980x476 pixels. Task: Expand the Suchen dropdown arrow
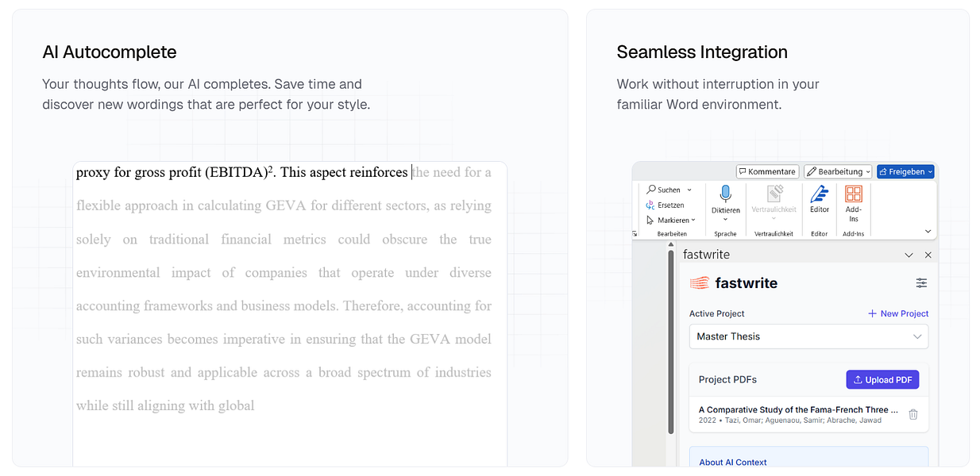[689, 190]
